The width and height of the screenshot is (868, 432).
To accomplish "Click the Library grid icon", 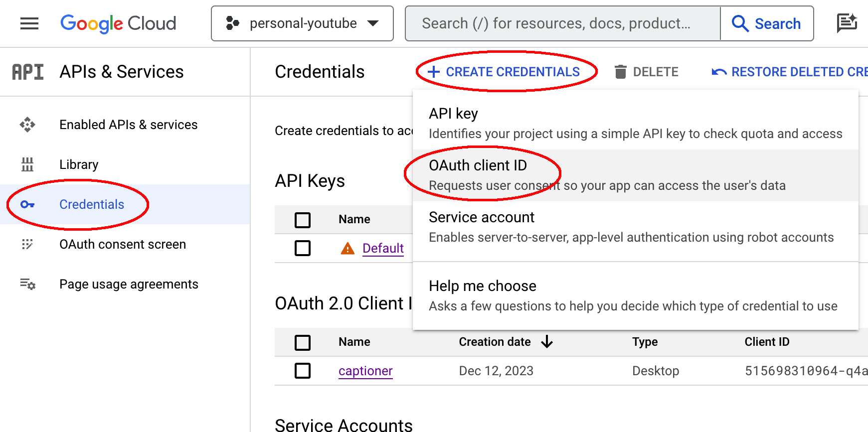I will (27, 164).
